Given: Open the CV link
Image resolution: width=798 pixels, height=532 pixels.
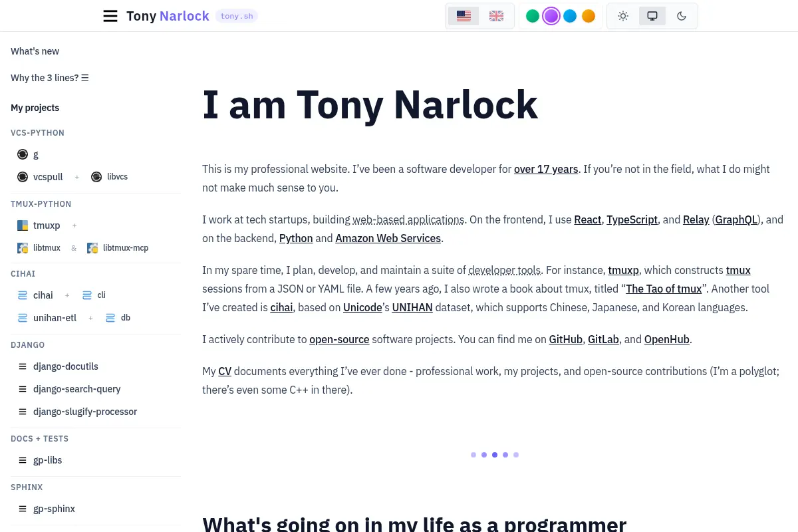Looking at the screenshot, I should [x=225, y=371].
